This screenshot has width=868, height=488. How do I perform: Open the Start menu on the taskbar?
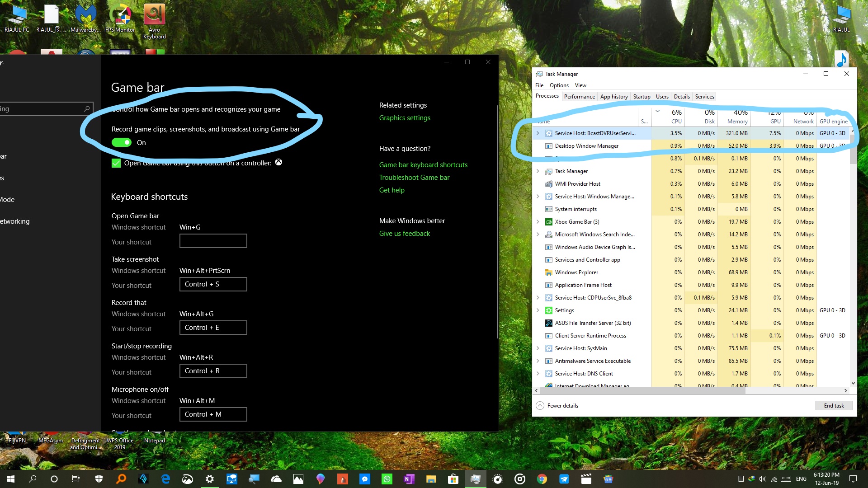(11, 479)
